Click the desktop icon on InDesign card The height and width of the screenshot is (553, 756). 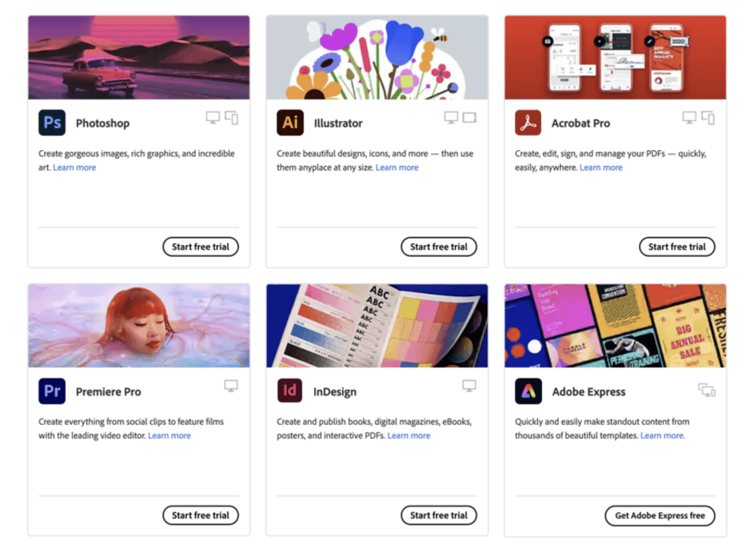coord(469,386)
